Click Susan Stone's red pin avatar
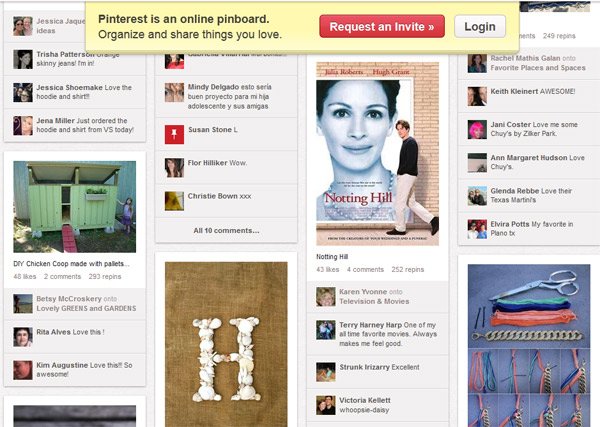 click(174, 134)
